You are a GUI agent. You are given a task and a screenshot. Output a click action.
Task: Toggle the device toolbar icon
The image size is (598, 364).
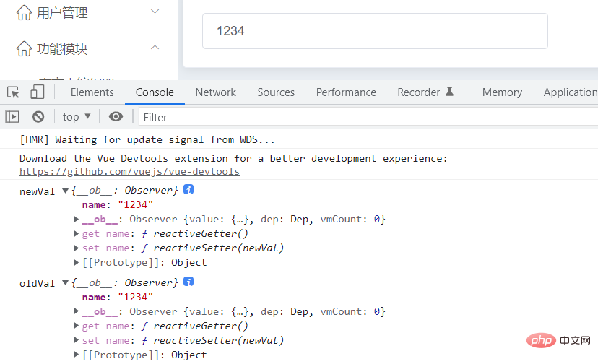[37, 92]
